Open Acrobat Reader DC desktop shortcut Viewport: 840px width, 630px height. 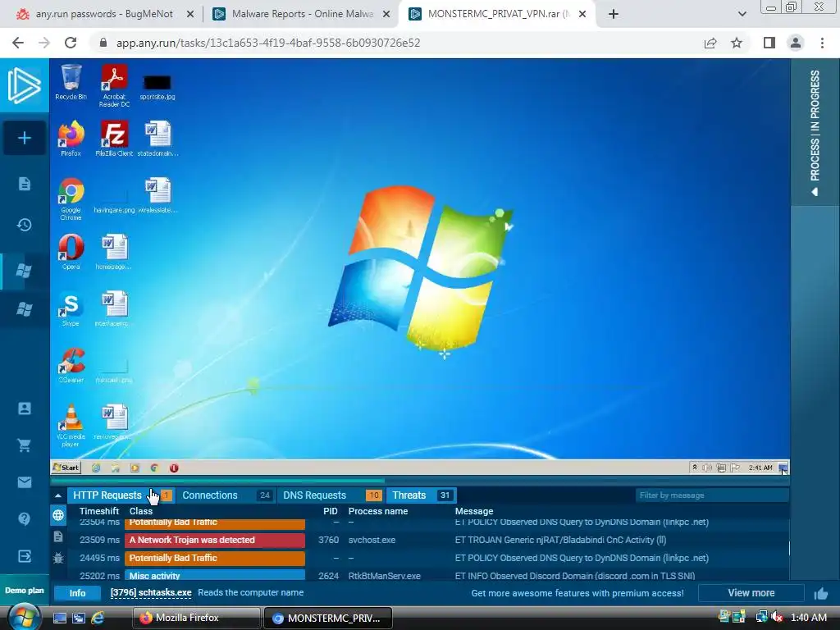tap(114, 85)
